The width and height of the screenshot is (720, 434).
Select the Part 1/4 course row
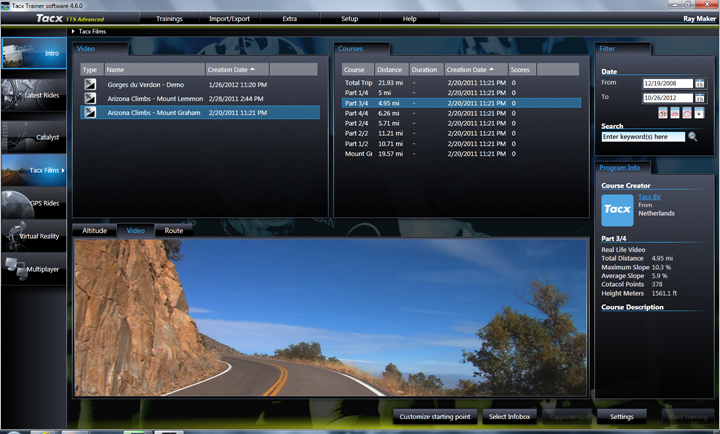[461, 93]
